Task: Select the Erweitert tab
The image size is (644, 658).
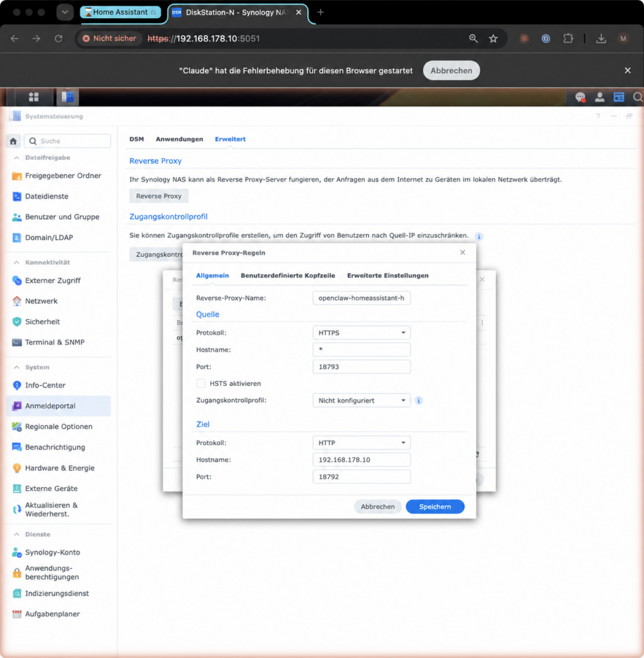Action: pos(230,139)
